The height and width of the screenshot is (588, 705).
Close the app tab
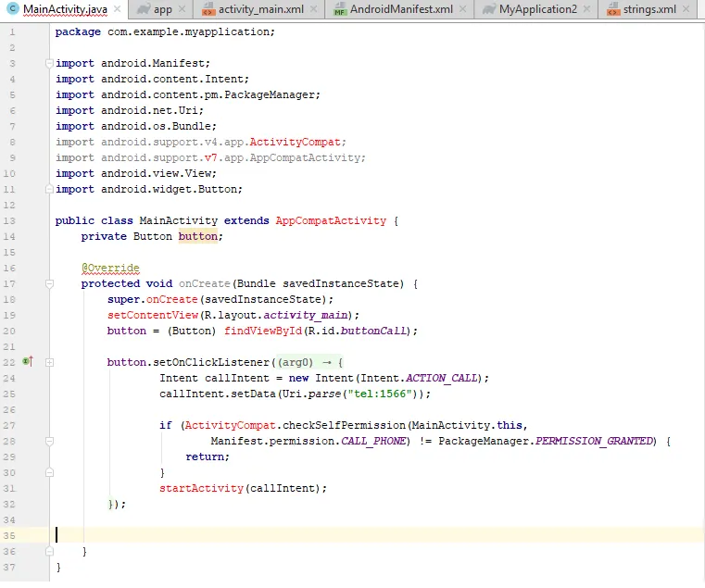click(x=182, y=9)
